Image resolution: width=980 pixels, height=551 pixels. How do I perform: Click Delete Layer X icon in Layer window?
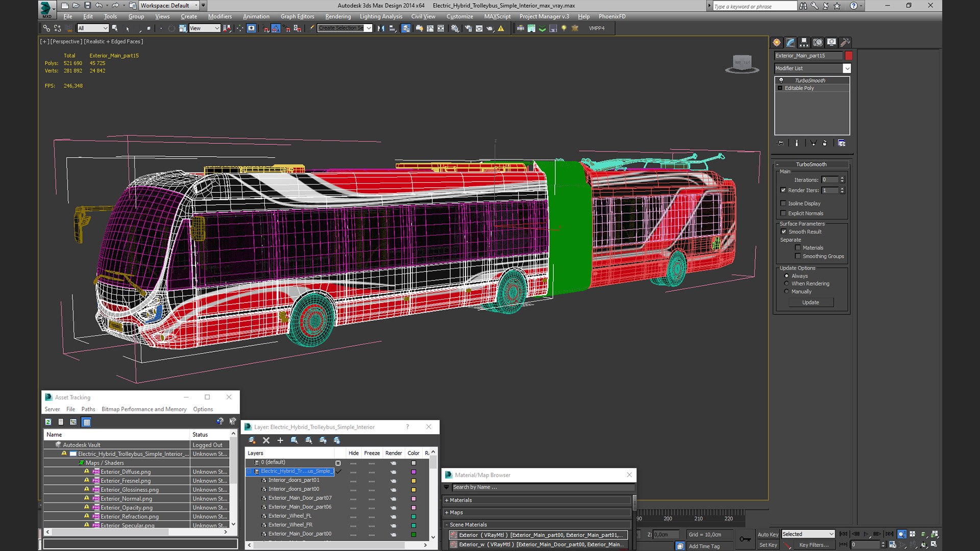pos(266,440)
